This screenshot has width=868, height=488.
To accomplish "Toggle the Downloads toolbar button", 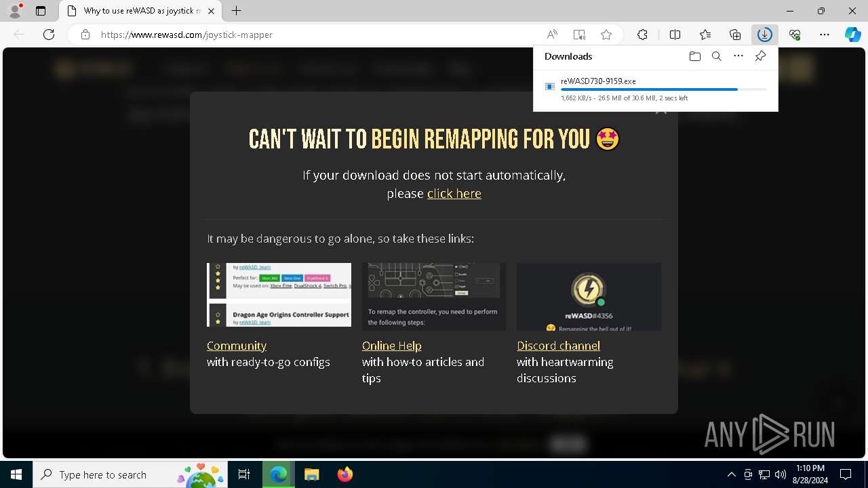I will [765, 35].
